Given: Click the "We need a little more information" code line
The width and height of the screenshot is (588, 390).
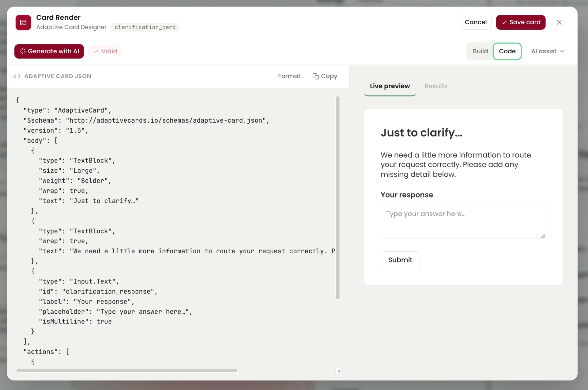Looking at the screenshot, I should click(187, 251).
